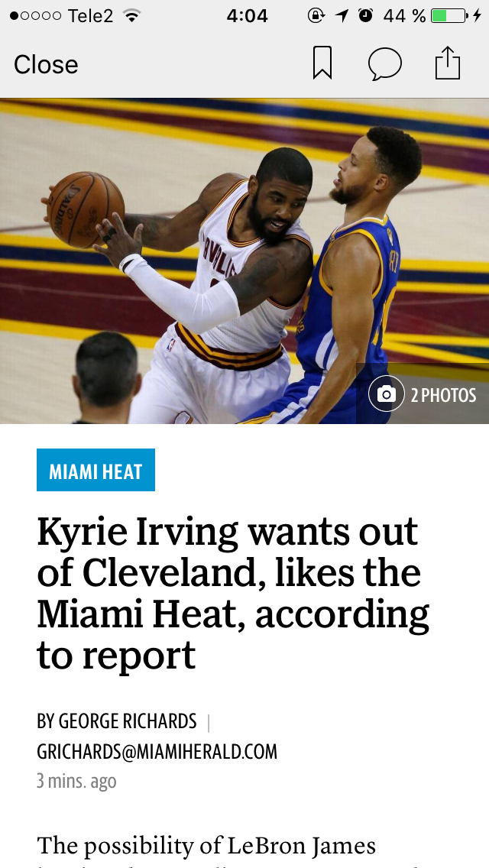489x868 pixels.
Task: Close the article view
Action: 46,64
